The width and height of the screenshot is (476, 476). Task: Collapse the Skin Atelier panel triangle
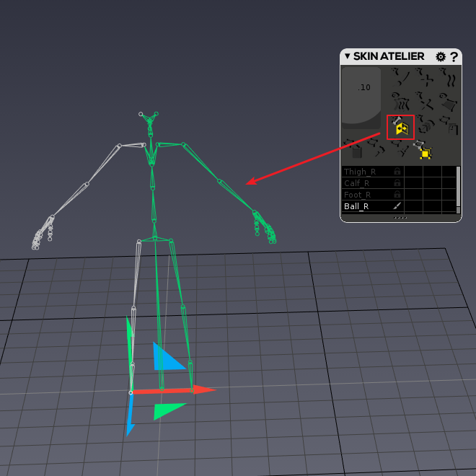(348, 56)
